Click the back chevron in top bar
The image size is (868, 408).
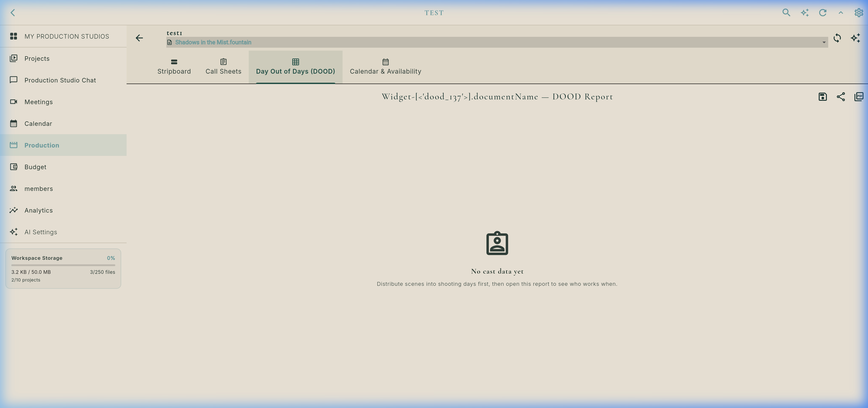point(13,13)
